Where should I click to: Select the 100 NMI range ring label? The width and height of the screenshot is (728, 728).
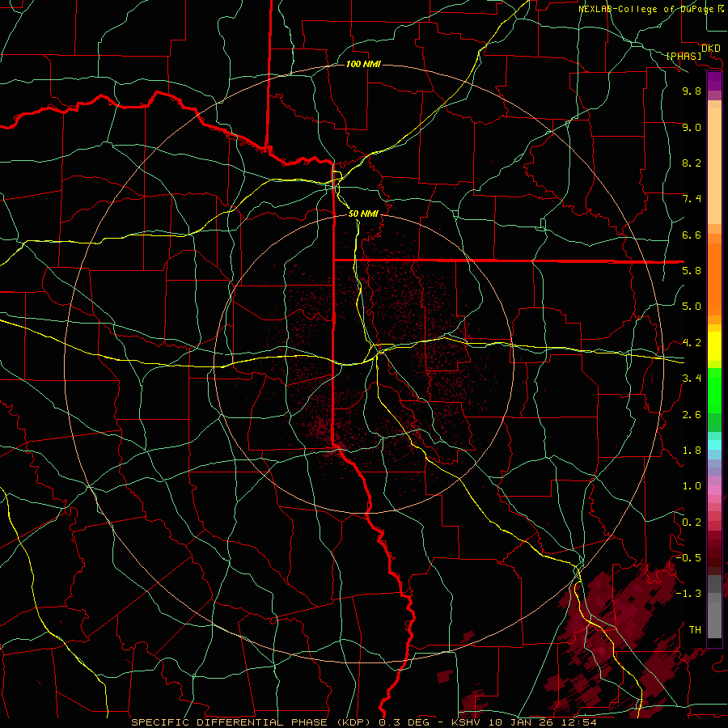[363, 64]
